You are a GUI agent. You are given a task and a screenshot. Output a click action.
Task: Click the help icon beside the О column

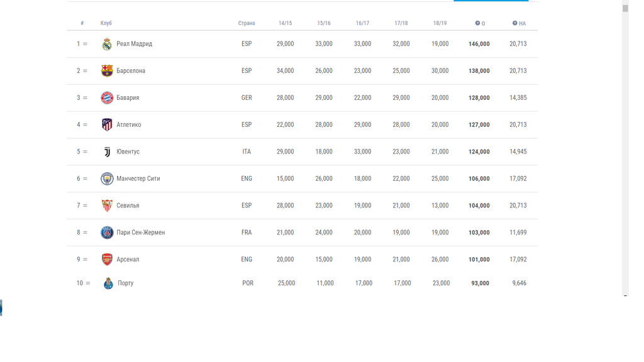tap(477, 23)
